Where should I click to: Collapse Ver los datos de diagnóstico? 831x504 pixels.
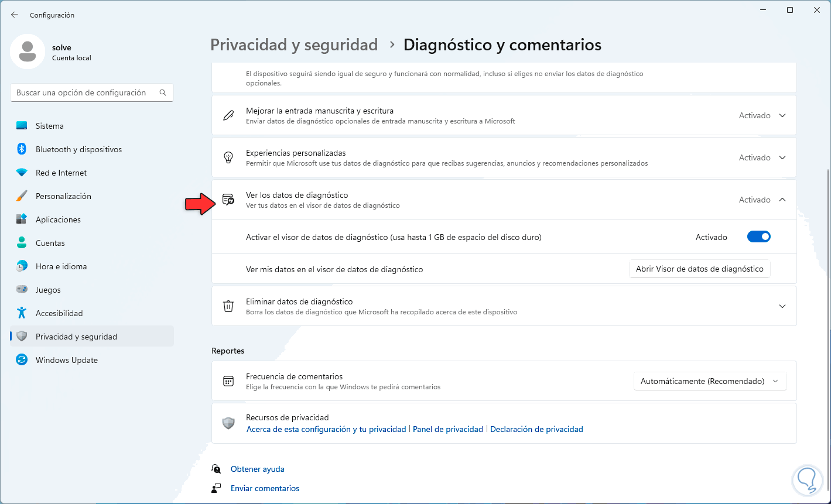click(x=782, y=200)
